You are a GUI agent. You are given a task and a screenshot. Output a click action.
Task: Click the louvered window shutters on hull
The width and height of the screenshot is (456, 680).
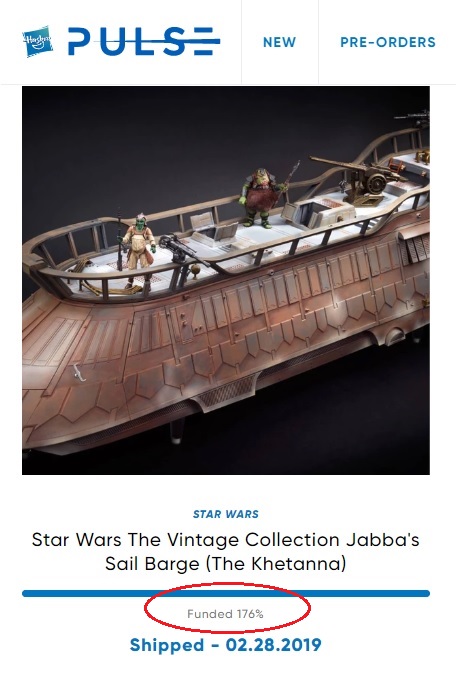coord(415,249)
